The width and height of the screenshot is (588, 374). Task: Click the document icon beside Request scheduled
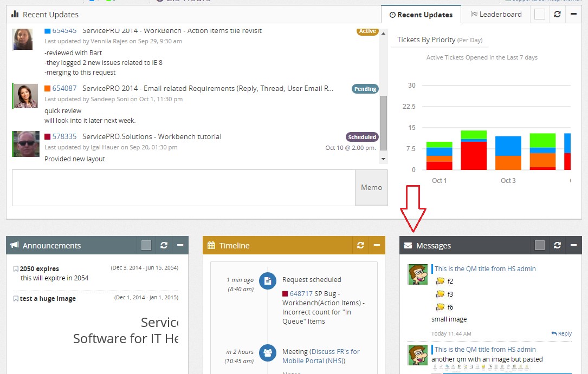(x=268, y=281)
